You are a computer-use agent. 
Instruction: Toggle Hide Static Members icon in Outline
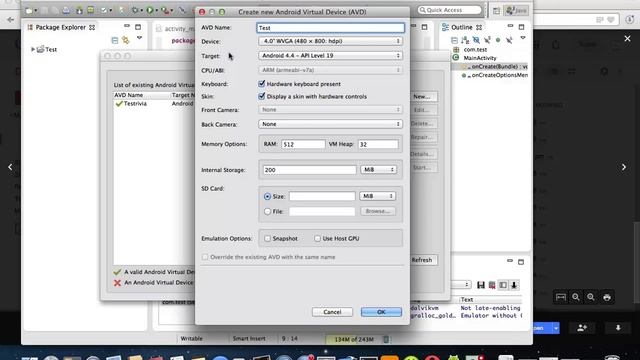tap(487, 40)
